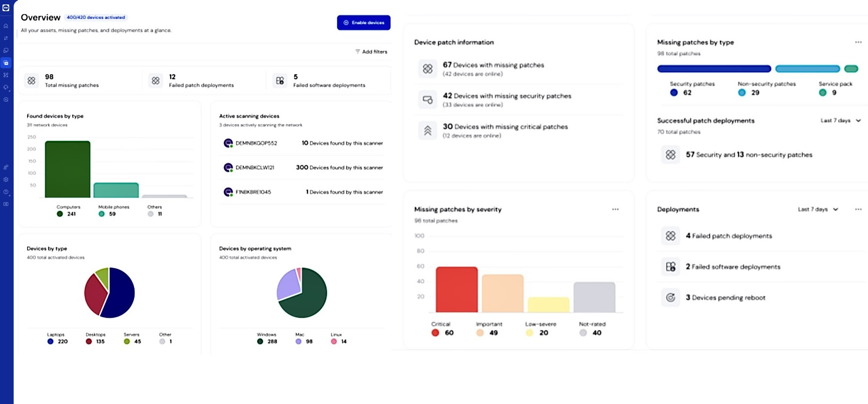Expand Last 7 days dropdown in Deployments
Image resolution: width=868 pixels, height=404 pixels.
point(818,210)
